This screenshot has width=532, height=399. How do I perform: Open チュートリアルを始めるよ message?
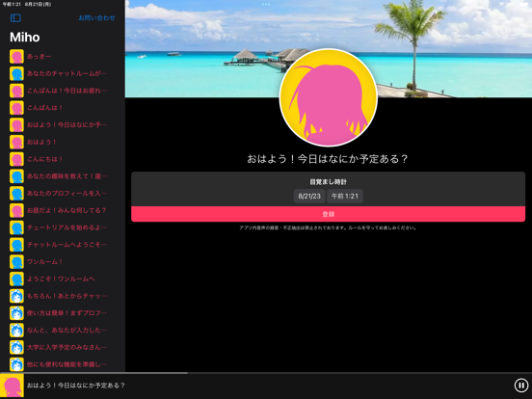click(x=63, y=227)
